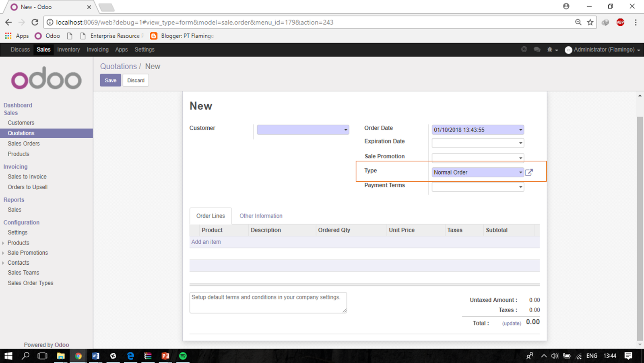The height and width of the screenshot is (363, 644).
Task: Open Sales to Invoice in sidebar
Action: (x=27, y=177)
